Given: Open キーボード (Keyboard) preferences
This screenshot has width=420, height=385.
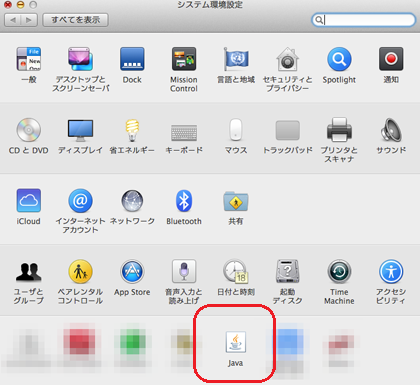Looking at the screenshot, I should pos(184,132).
